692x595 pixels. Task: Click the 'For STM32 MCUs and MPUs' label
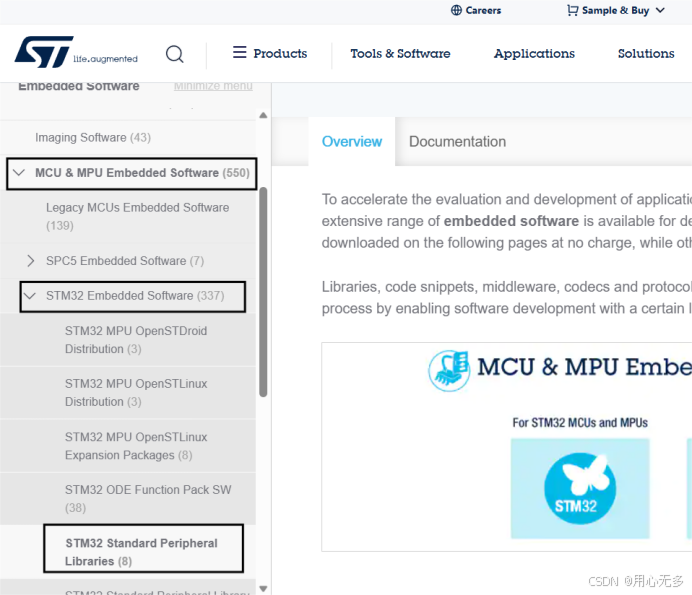click(580, 422)
